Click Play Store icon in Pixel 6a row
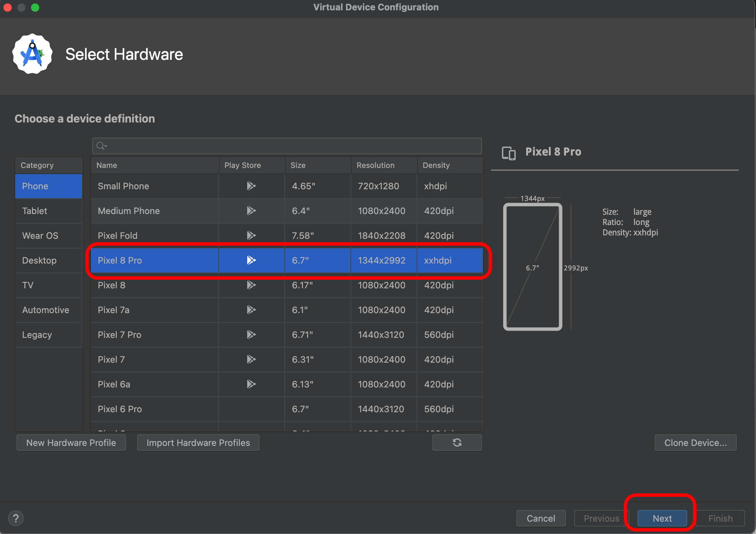Screen dimensions: 756x534 coord(251,384)
